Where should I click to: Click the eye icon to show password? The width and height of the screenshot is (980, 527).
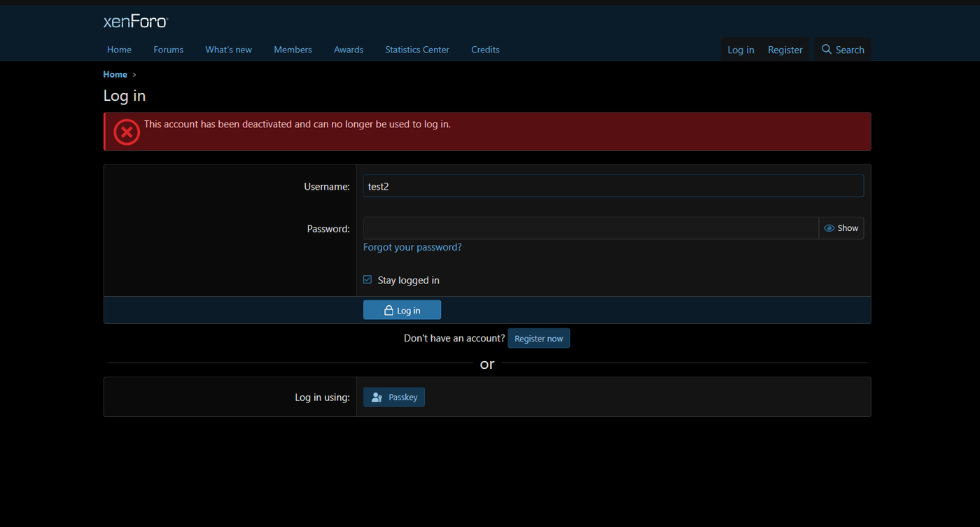[829, 228]
